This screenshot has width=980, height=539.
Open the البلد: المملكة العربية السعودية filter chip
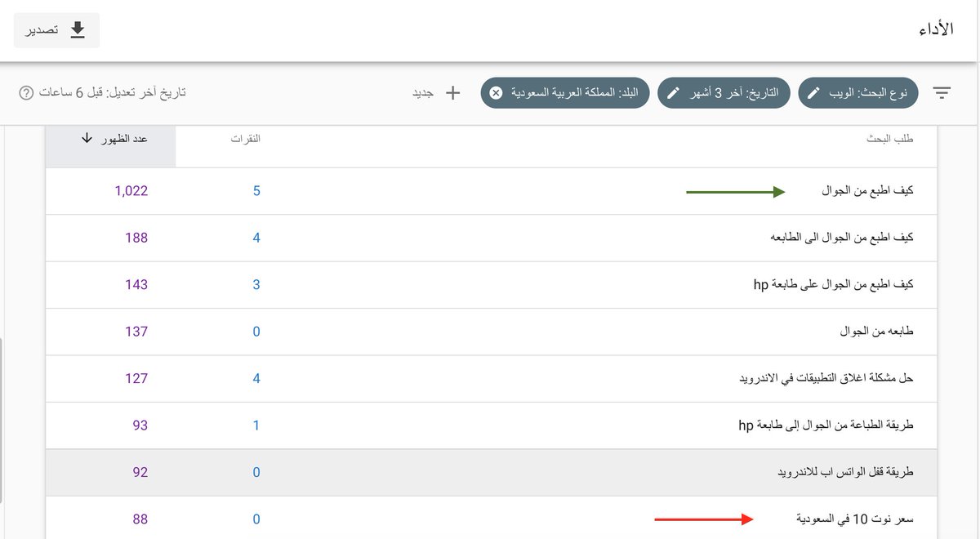pos(565,93)
